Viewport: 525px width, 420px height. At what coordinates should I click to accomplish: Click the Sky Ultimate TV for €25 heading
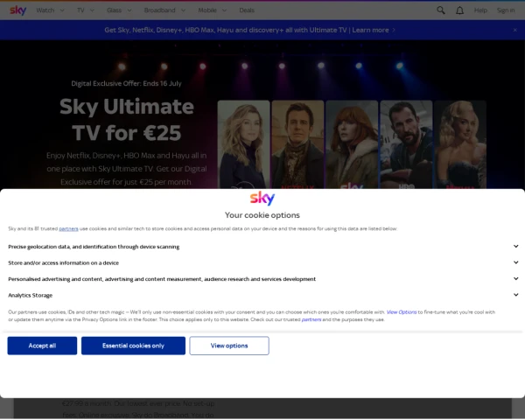(x=127, y=120)
